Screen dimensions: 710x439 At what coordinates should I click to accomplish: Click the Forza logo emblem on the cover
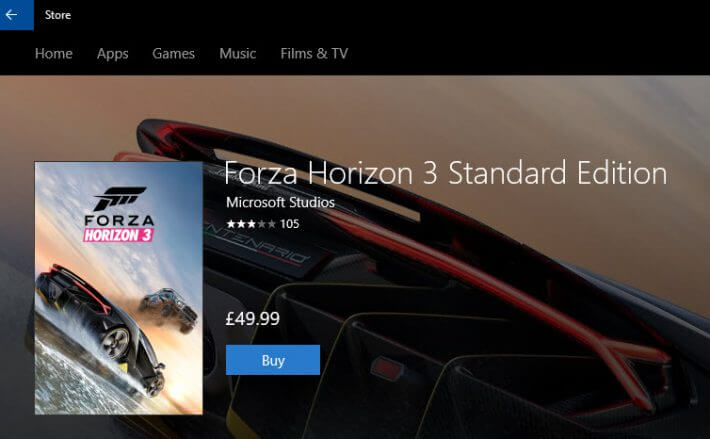click(120, 198)
